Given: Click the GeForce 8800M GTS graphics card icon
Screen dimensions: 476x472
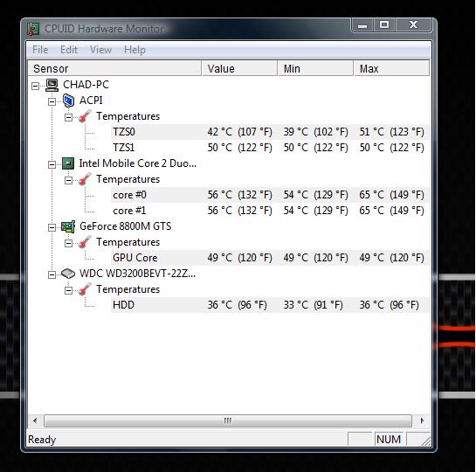Looking at the screenshot, I should [x=68, y=226].
